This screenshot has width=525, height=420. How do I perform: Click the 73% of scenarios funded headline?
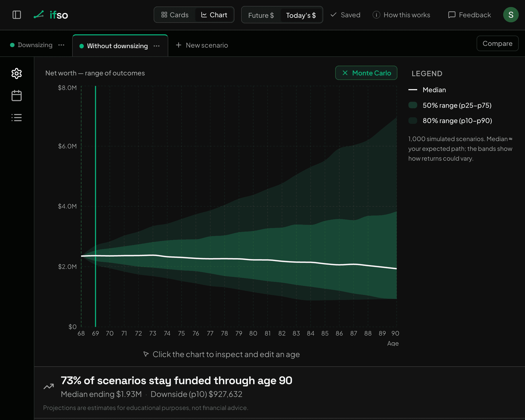[177, 380]
